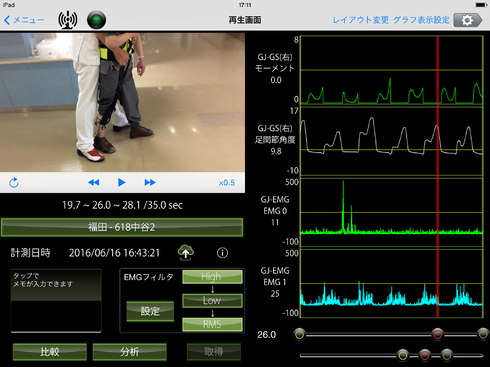
Task: Click the red handle of the lower slider
Action: click(x=425, y=355)
